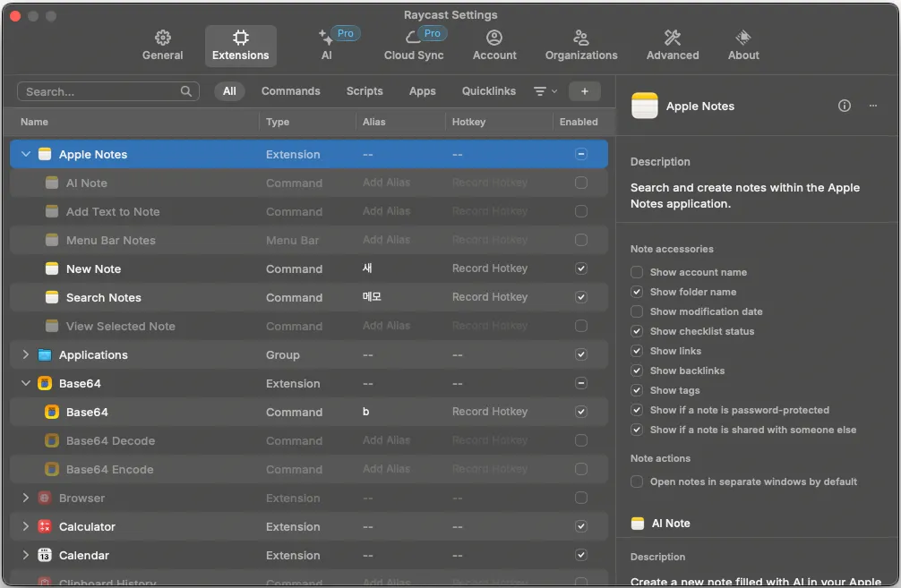Screen dimensions: 901x588
Task: Click the info icon beside Apple Notes
Action: [x=844, y=106]
